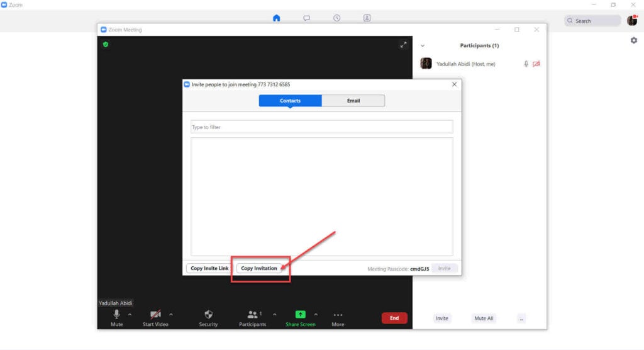Viewport: 644px width, 350px height.
Task: Open video options caret next to Start Video
Action: [171, 315]
